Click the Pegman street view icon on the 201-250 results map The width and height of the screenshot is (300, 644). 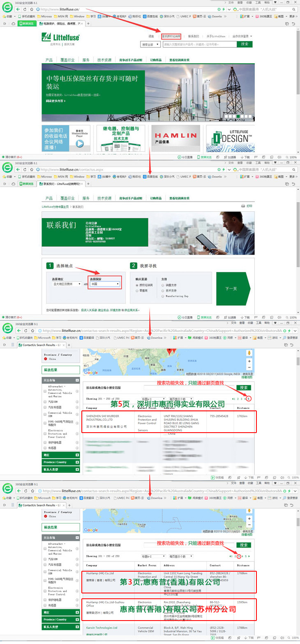(249, 353)
